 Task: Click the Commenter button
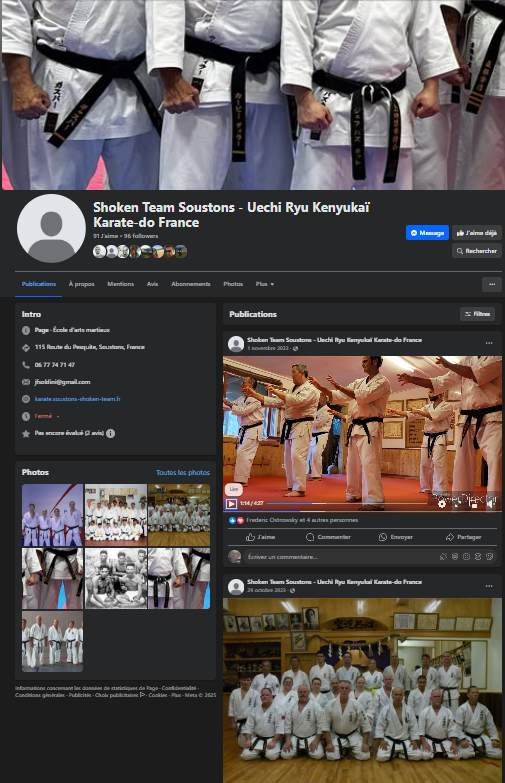pos(328,537)
